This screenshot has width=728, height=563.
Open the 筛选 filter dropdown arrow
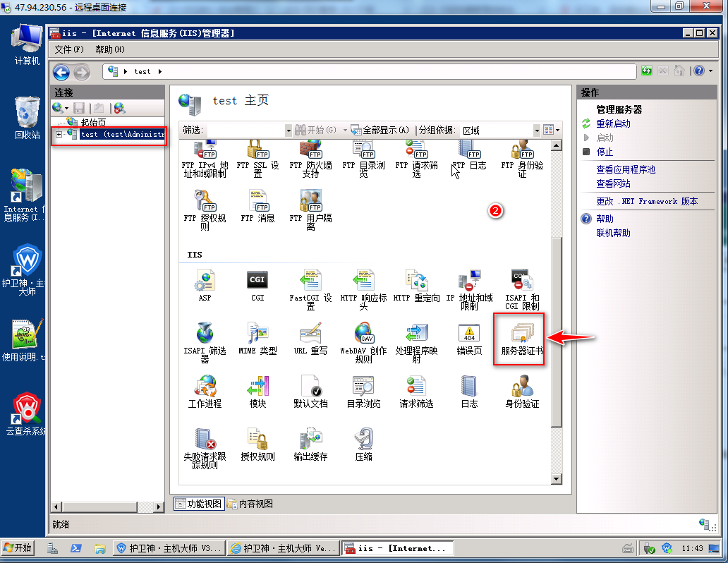tap(288, 131)
